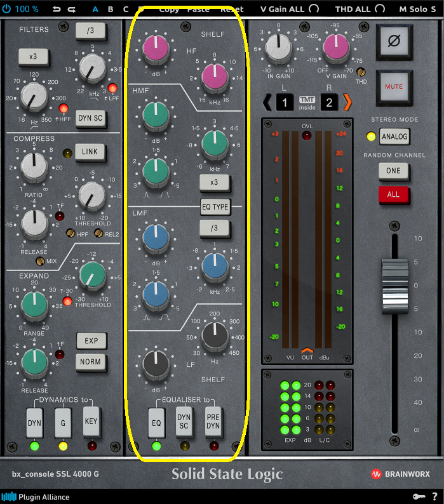Click the NORM button
The height and width of the screenshot is (504, 444).
91,362
